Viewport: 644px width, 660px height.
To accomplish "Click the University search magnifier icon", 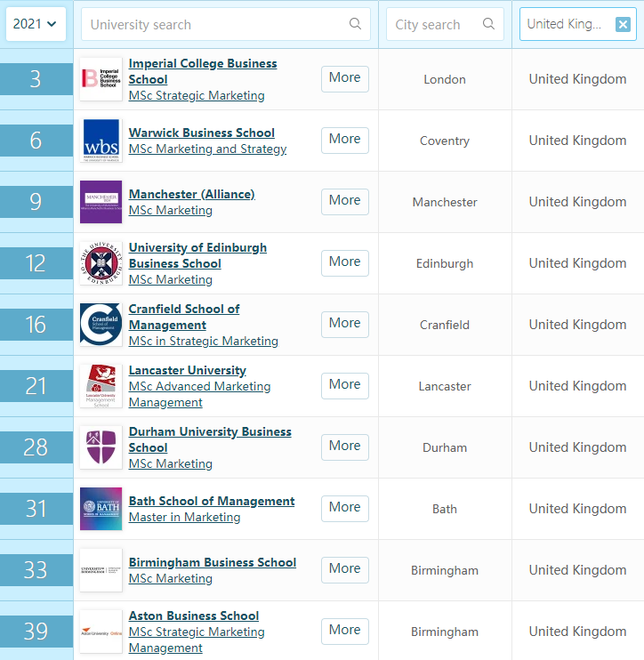I will tap(355, 24).
